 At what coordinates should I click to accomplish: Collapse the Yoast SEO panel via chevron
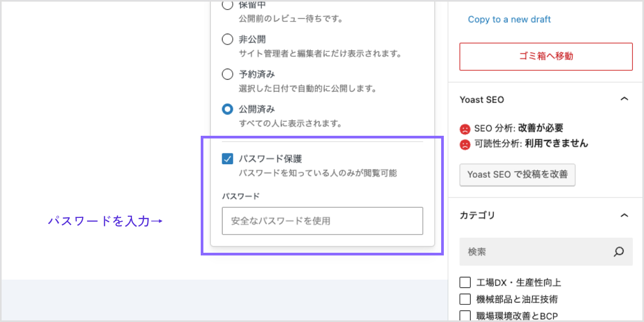[x=624, y=99]
